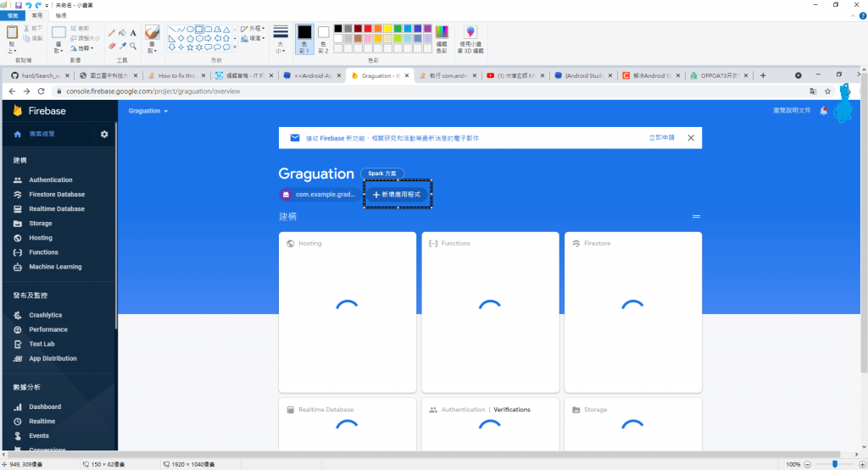This screenshot has width=868, height=470.
Task: Collapse the 建構 section using the lines icon
Action: coord(697,217)
